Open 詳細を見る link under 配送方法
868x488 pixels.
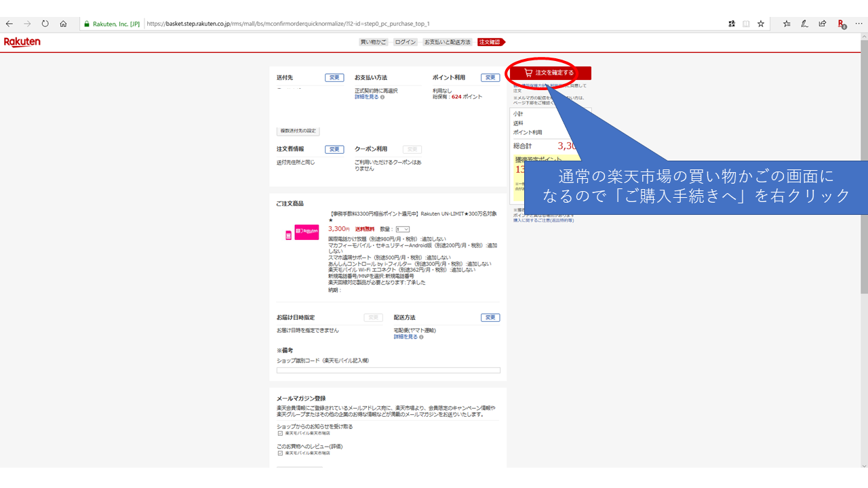tap(406, 337)
